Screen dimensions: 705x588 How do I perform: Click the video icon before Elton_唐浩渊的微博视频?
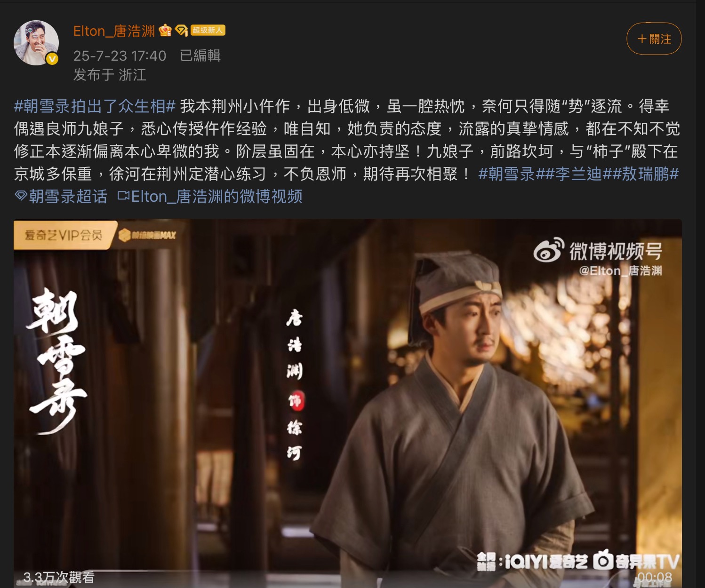[x=123, y=196]
